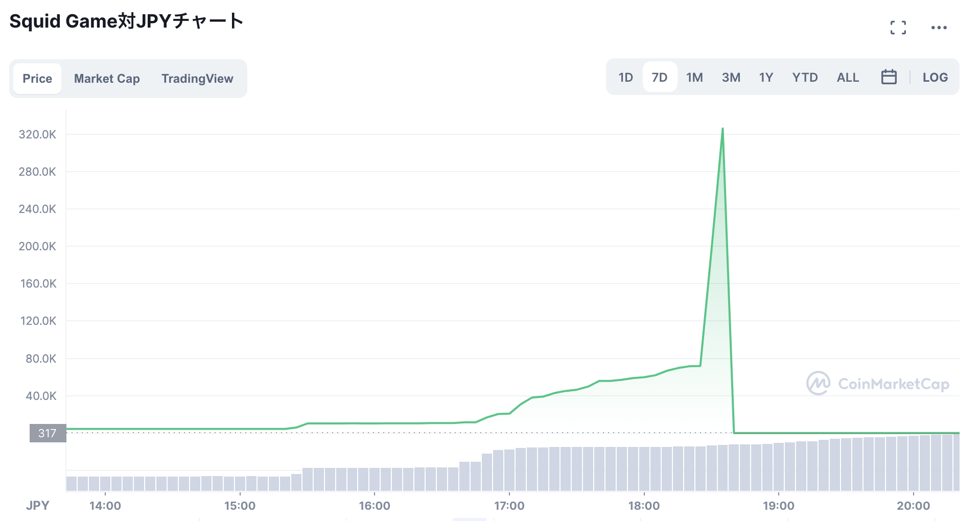
Task: Click the 120.0K y-axis label
Action: coord(38,321)
